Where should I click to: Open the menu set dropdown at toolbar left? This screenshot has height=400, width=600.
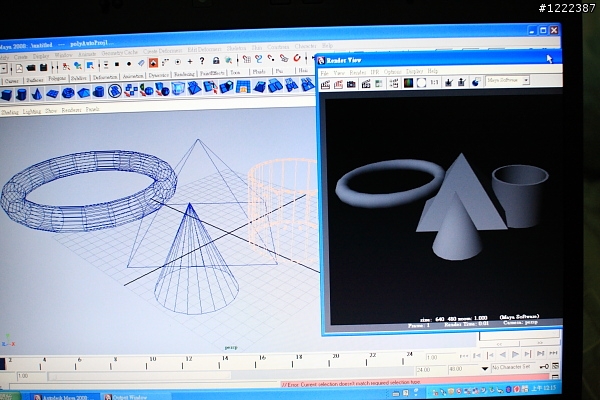(x=3, y=70)
